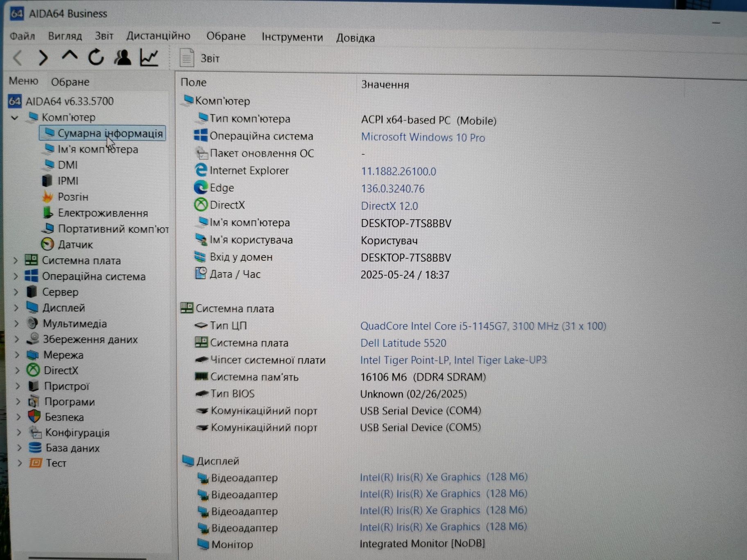Select Сумарна інформація in the tree
The image size is (747, 560).
(x=102, y=133)
